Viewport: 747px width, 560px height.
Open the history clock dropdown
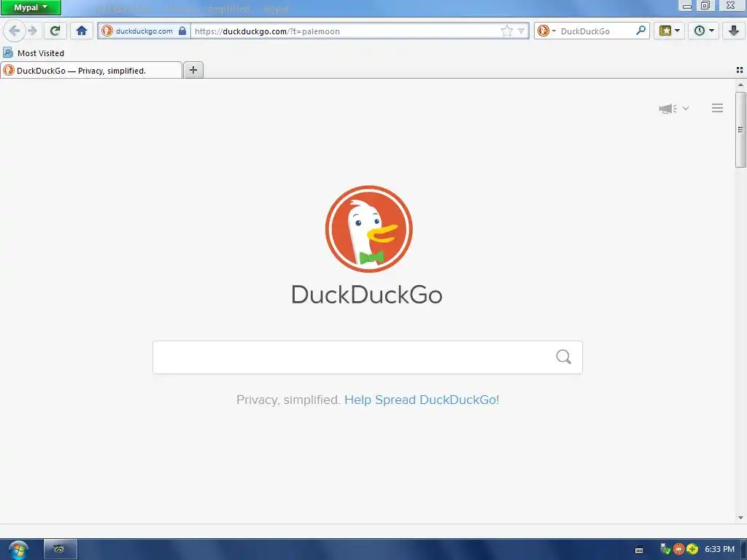click(704, 31)
